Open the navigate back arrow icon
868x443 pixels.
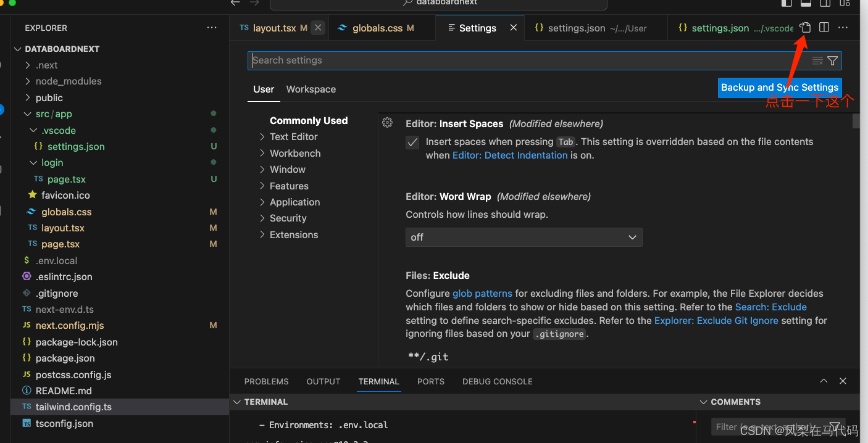[x=235, y=3]
